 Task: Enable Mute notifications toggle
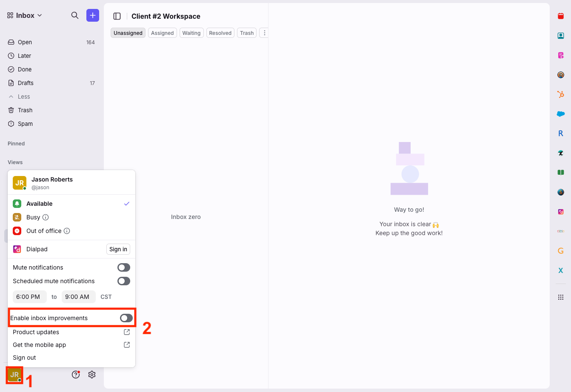124,267
